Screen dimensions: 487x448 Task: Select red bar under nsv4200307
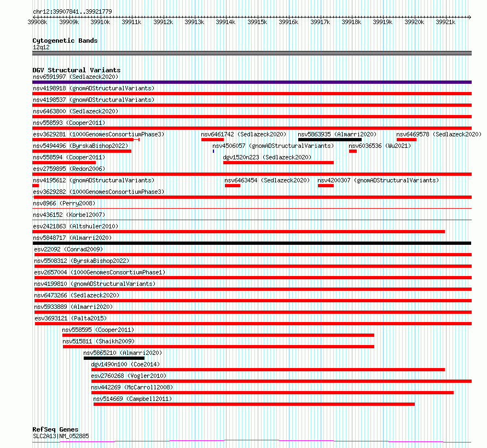(x=326, y=186)
